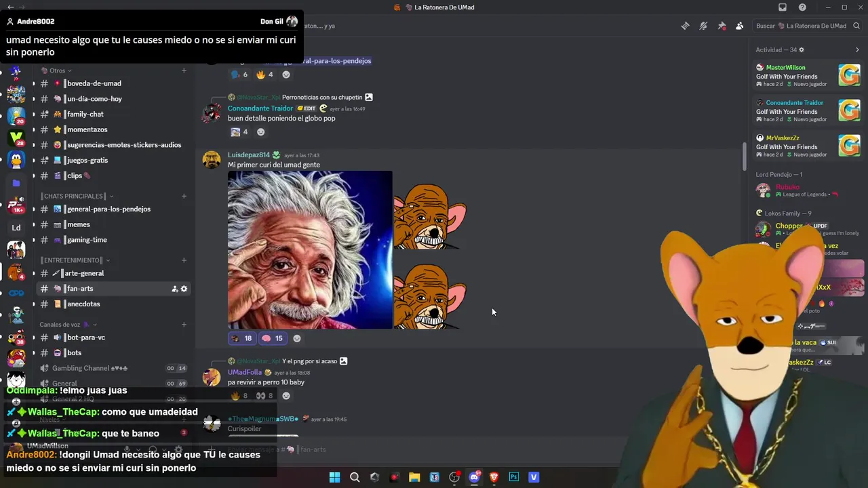Open the green V server icon with 28 badge

pyautogui.click(x=16, y=138)
